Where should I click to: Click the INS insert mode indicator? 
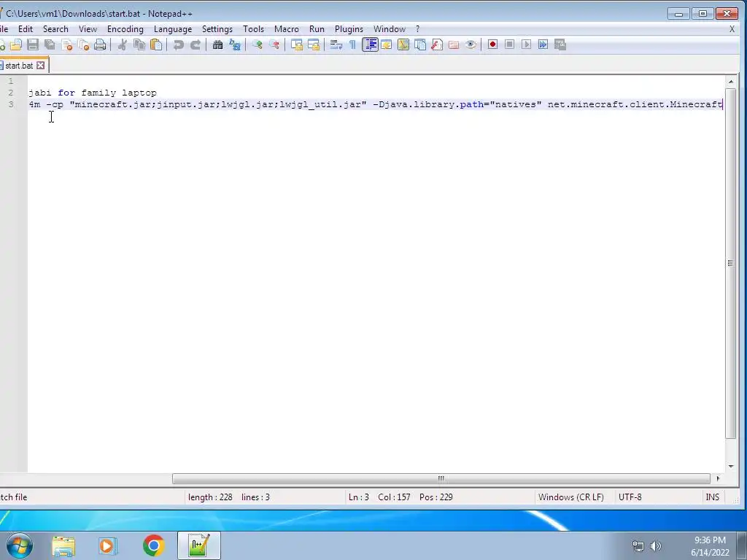[x=712, y=497]
